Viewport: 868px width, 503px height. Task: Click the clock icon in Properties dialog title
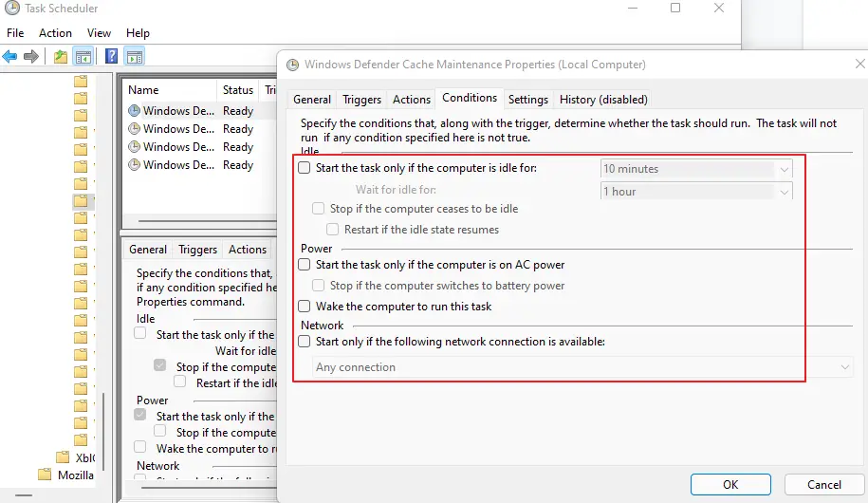(292, 65)
